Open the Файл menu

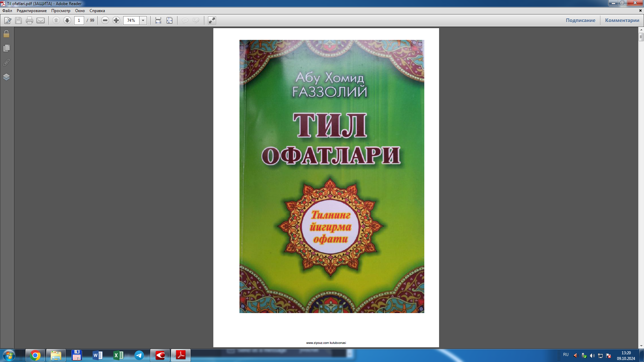click(7, 11)
